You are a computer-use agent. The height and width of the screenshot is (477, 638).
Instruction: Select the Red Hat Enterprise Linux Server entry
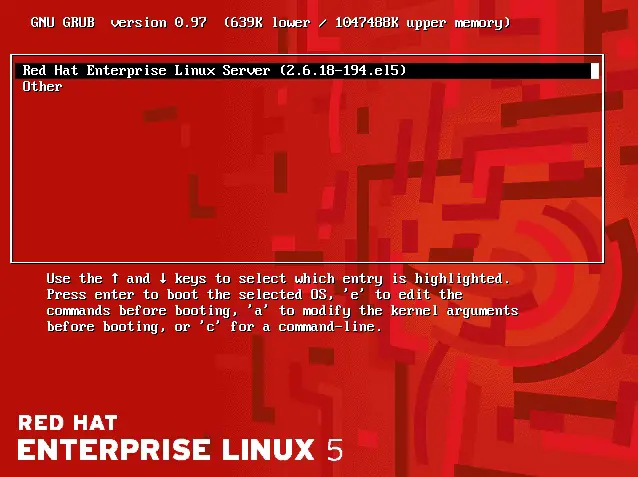[307, 70]
